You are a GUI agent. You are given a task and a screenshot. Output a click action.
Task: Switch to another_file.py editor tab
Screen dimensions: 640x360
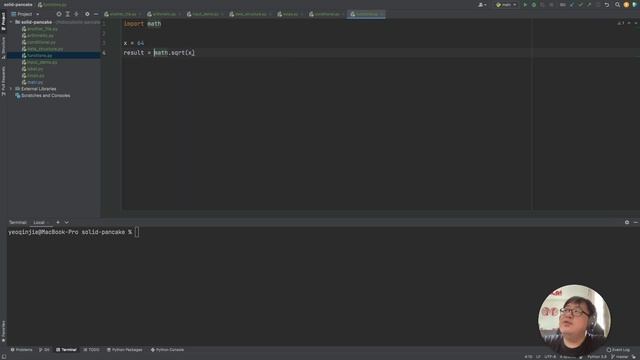(122, 14)
